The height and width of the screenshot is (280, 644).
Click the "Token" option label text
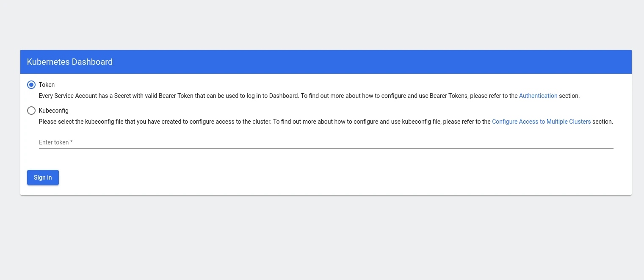click(x=47, y=85)
